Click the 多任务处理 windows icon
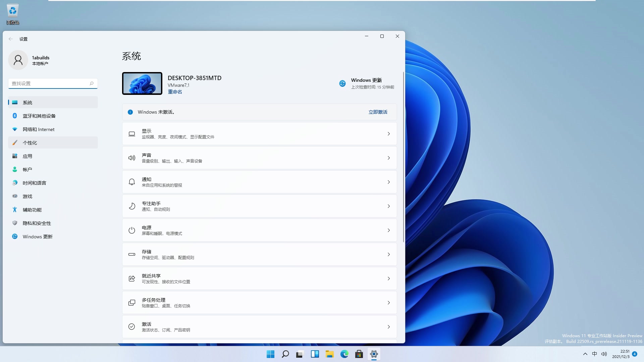The image size is (644, 362). click(132, 303)
